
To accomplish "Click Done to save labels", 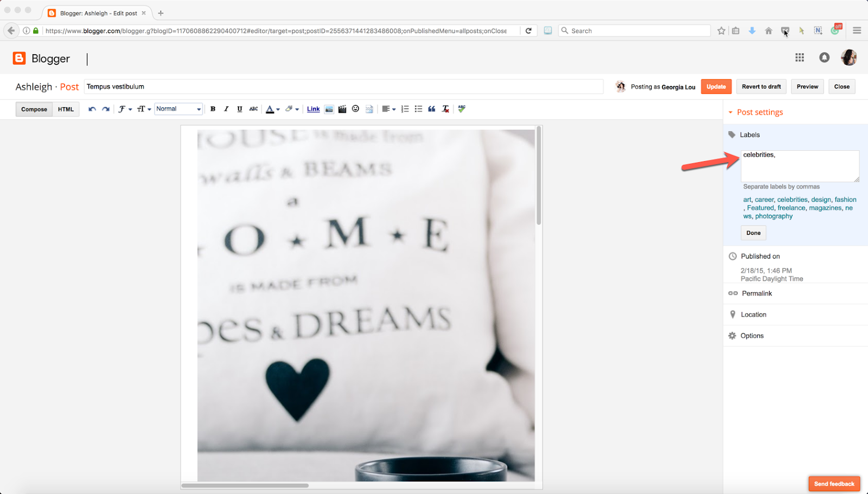I will (753, 233).
